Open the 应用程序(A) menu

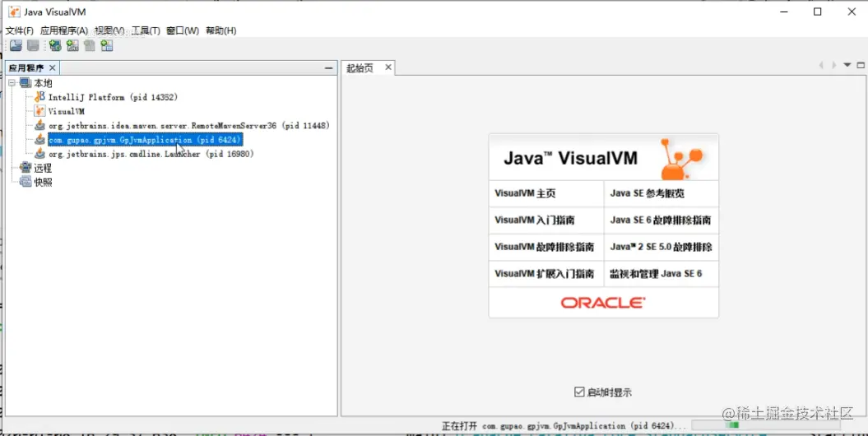tap(64, 31)
